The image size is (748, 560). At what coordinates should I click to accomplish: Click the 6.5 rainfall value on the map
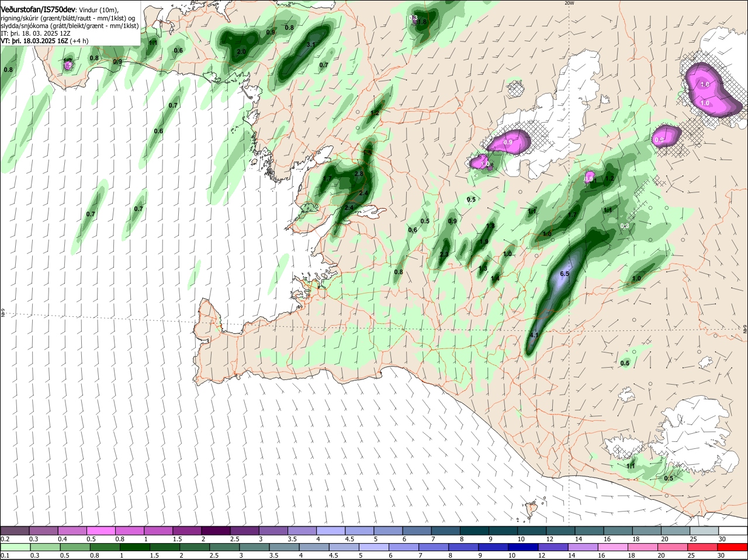tap(565, 274)
